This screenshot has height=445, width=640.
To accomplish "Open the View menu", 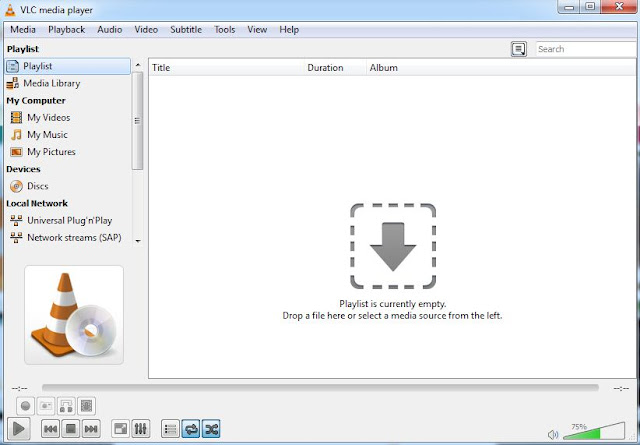I will coord(257,29).
